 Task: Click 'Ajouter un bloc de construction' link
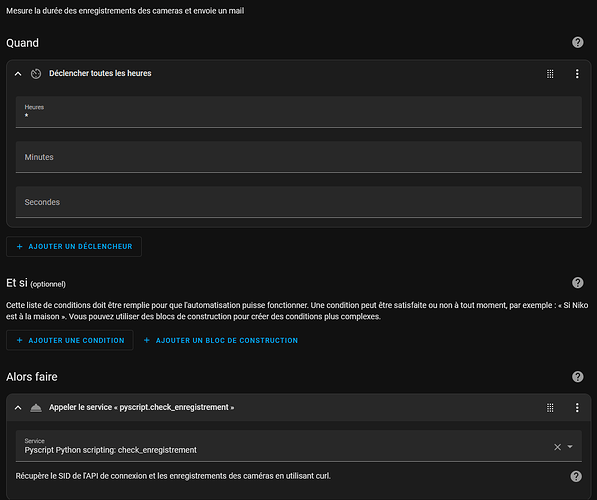coord(221,340)
